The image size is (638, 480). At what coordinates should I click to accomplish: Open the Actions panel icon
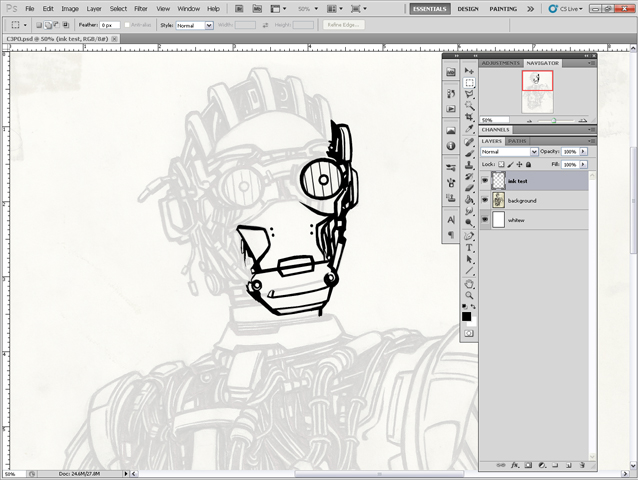tap(451, 109)
